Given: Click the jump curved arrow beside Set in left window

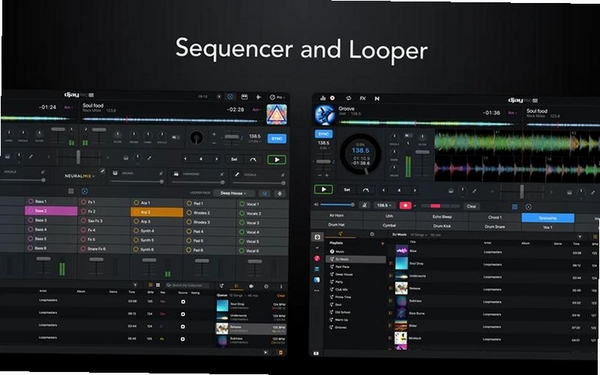Looking at the screenshot, I should (253, 159).
